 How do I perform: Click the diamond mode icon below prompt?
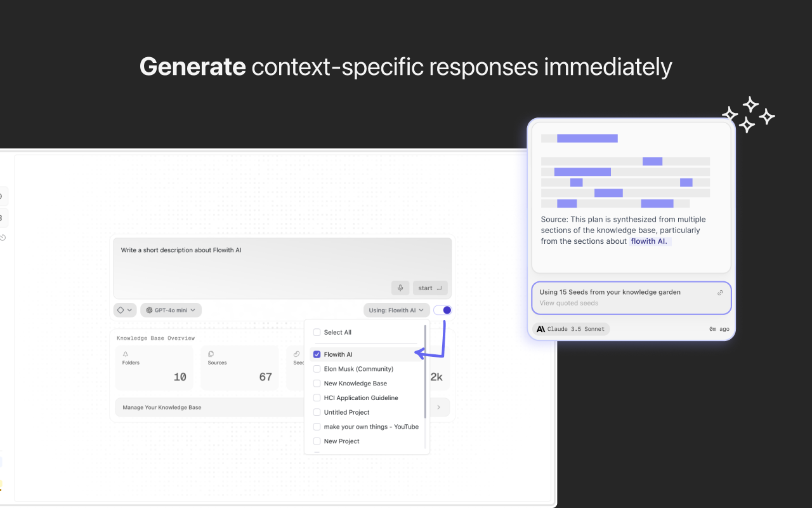click(x=121, y=311)
